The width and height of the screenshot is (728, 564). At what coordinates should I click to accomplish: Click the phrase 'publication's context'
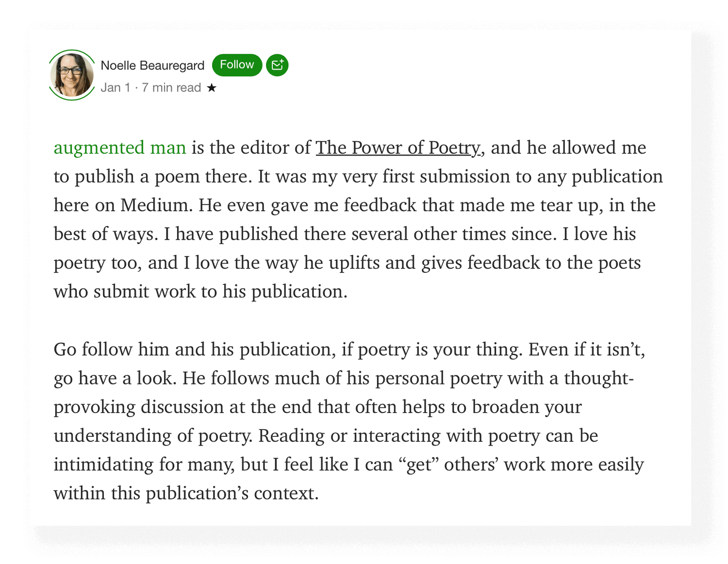(x=232, y=493)
